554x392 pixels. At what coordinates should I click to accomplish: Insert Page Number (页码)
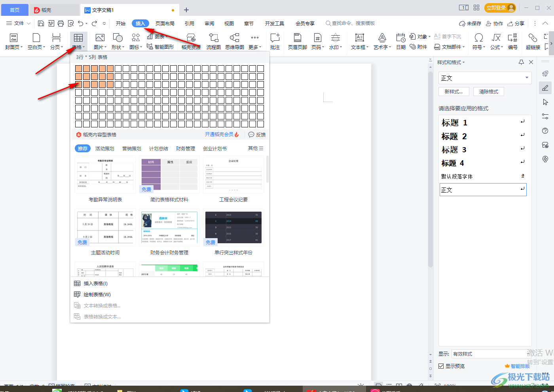click(317, 42)
